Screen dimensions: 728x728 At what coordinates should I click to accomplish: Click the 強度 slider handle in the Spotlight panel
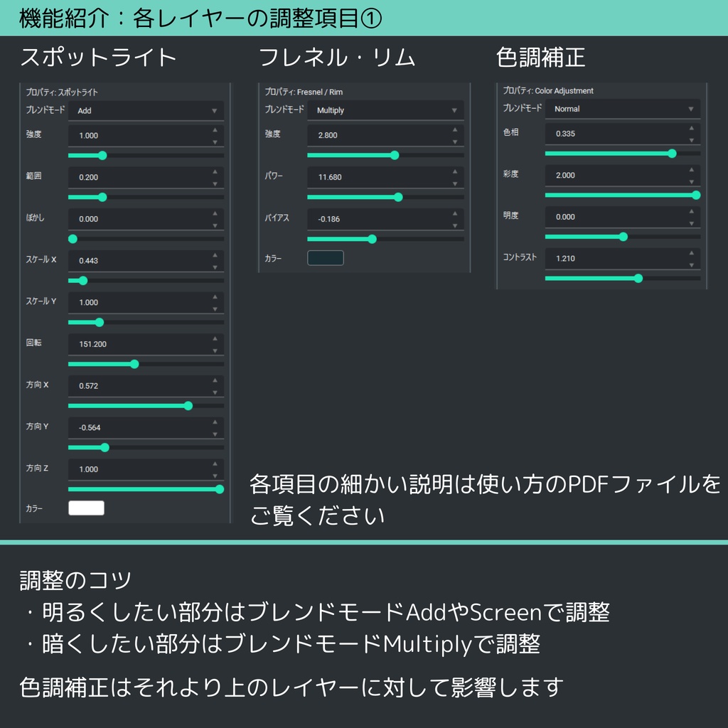coord(102,155)
